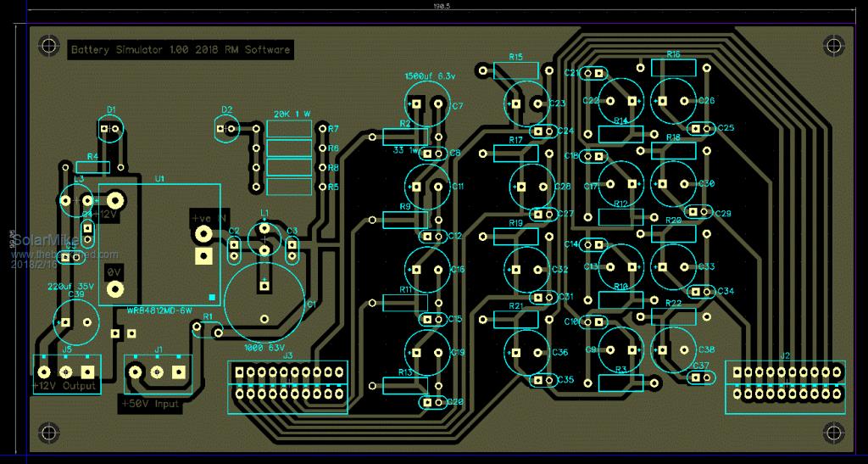This screenshot has width=868, height=464.
Task: Click the J1 +50V Input terminal block
Action: (x=157, y=372)
